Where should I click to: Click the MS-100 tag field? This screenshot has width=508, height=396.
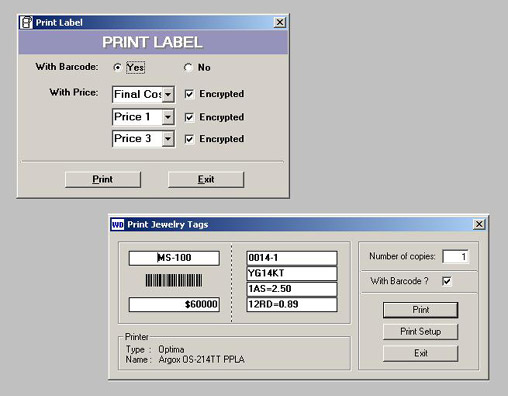tap(174, 258)
